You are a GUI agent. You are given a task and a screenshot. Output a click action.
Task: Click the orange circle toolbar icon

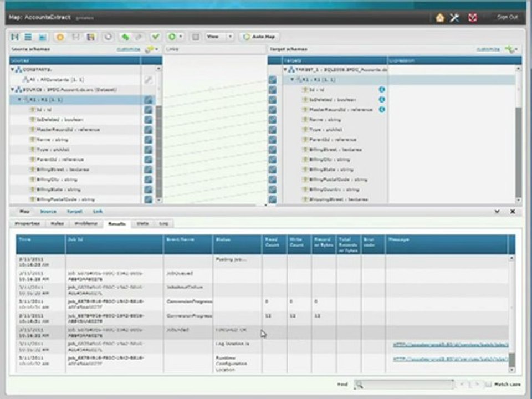(x=60, y=37)
